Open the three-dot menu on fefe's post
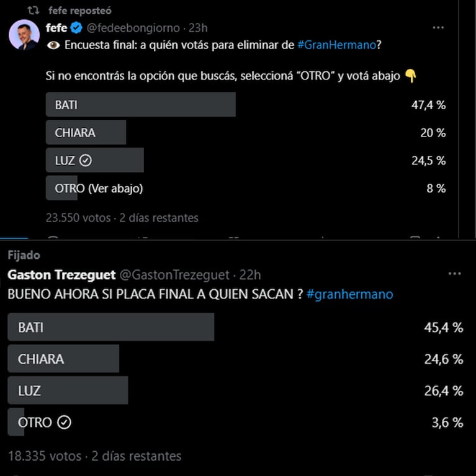 [x=438, y=28]
